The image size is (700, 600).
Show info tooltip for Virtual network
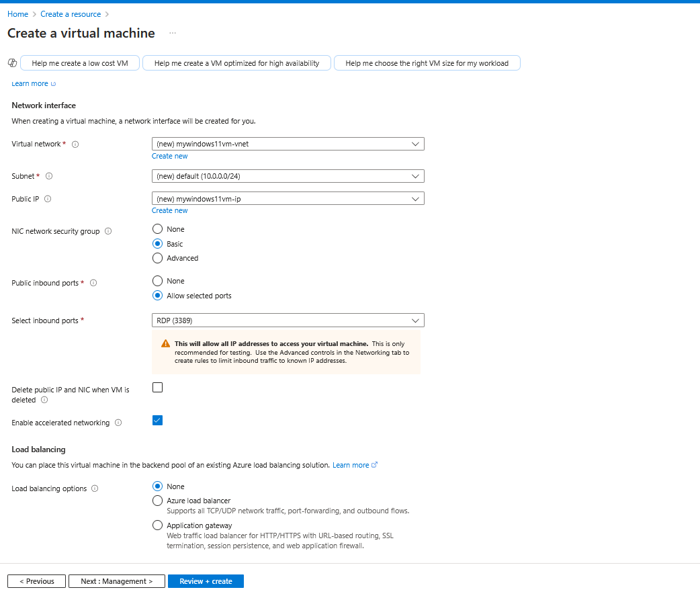pos(75,144)
